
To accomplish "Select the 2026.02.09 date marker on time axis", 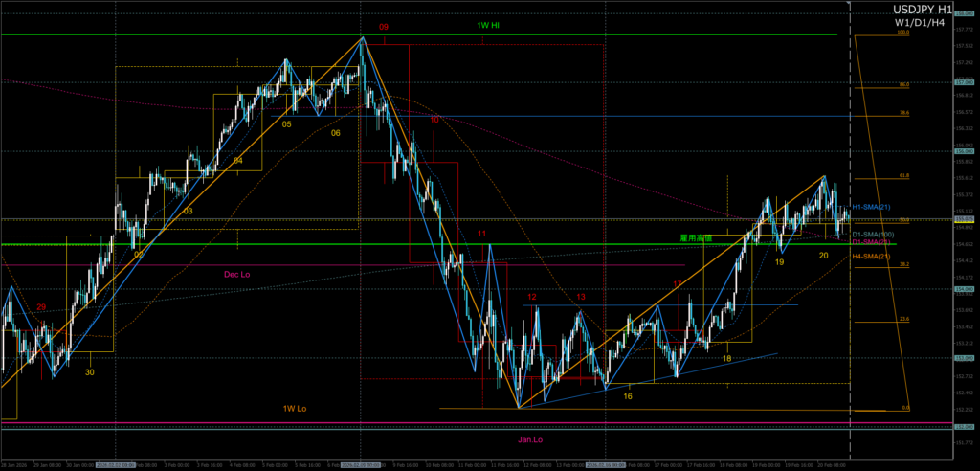I will [x=359, y=464].
